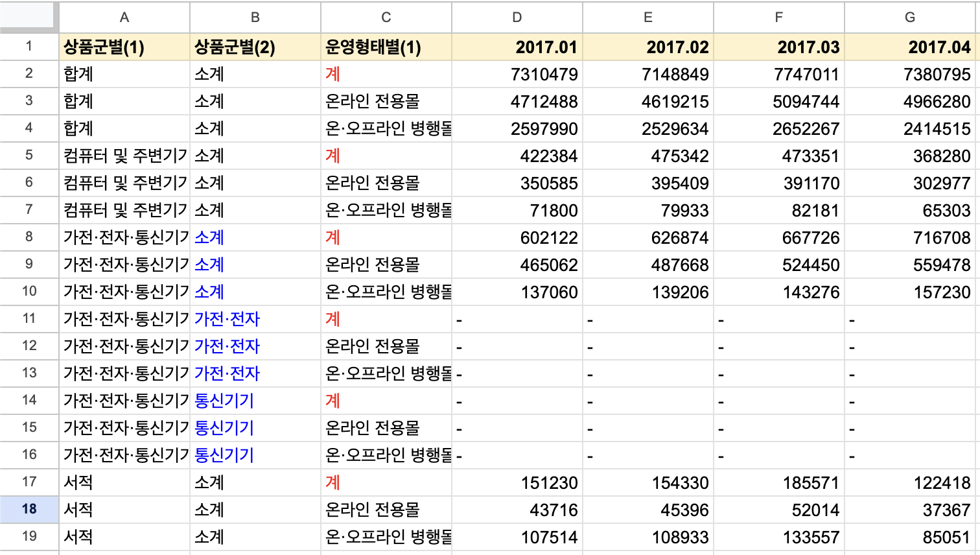Click header cell 상품군별(2)
Image resolution: width=980 pixels, height=555 pixels.
click(x=255, y=47)
